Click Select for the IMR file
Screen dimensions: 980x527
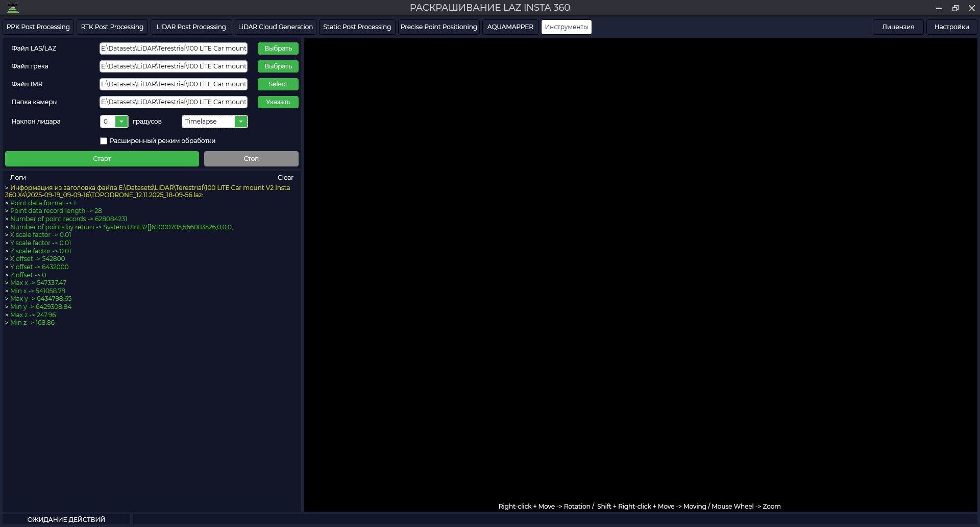(278, 84)
